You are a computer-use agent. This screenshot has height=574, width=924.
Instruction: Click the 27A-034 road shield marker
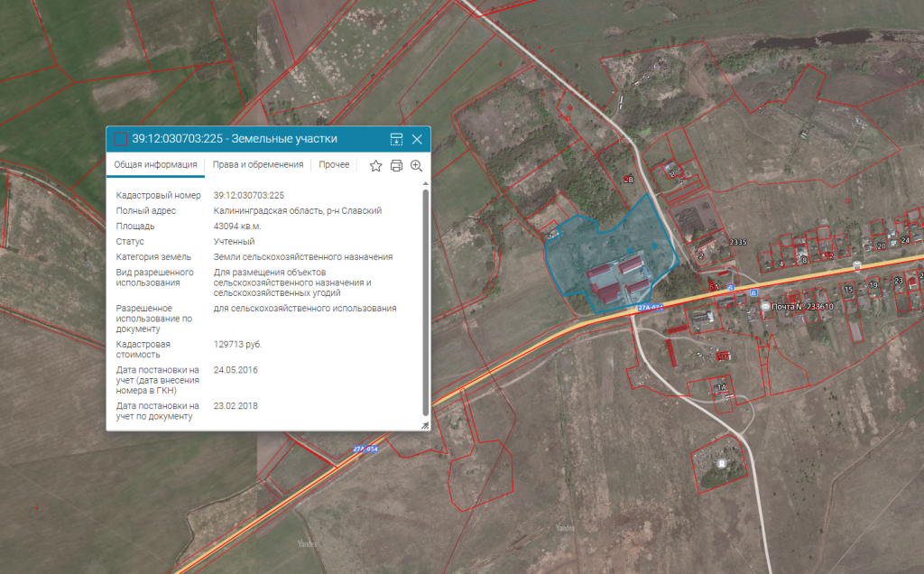(365, 449)
